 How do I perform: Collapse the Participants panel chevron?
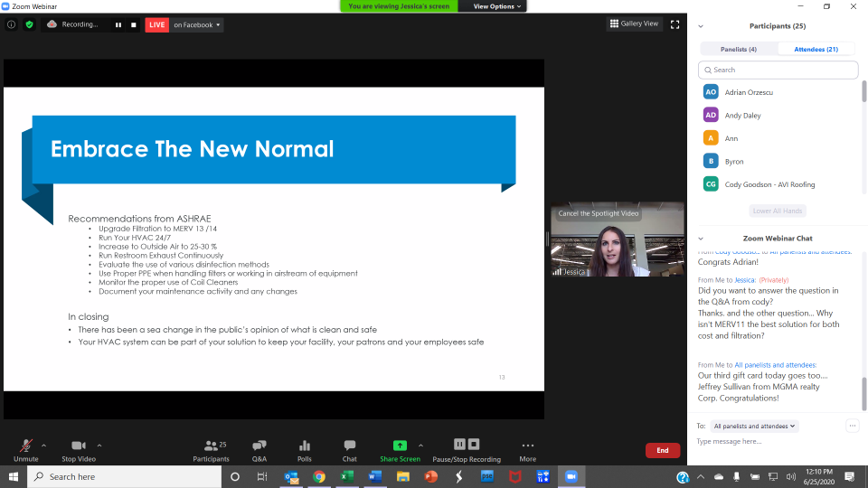[701, 26]
